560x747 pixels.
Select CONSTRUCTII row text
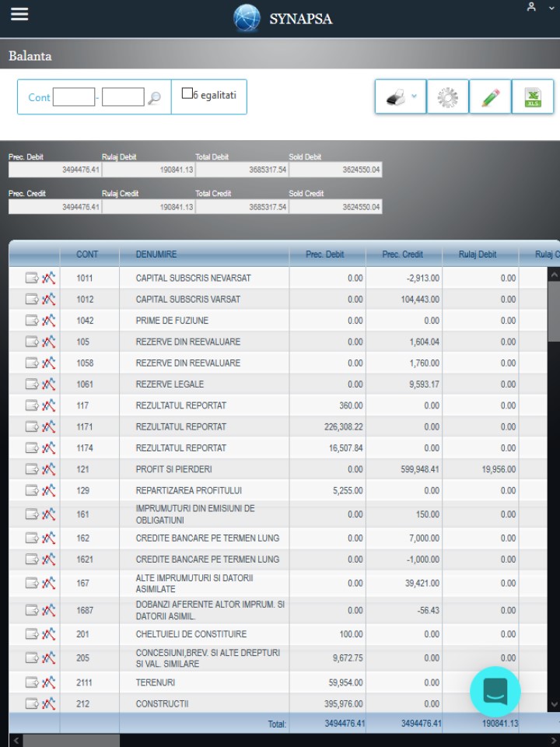(162, 703)
